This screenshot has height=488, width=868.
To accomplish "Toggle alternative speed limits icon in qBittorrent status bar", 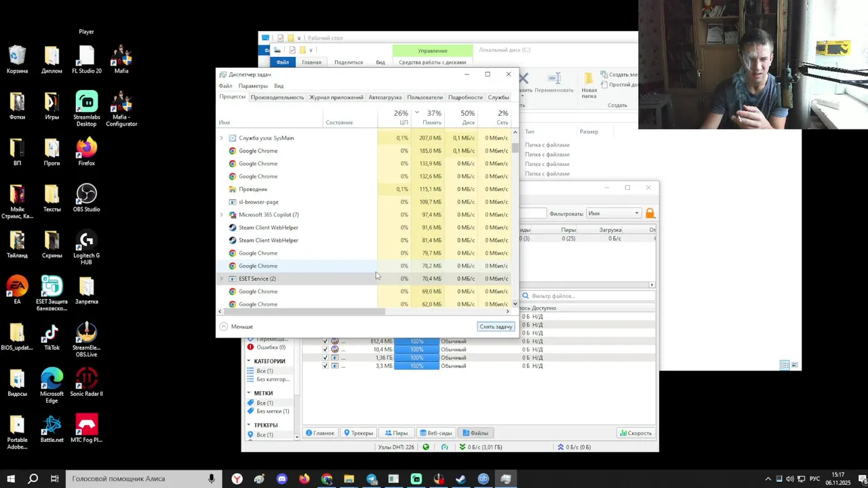I will pos(445,447).
